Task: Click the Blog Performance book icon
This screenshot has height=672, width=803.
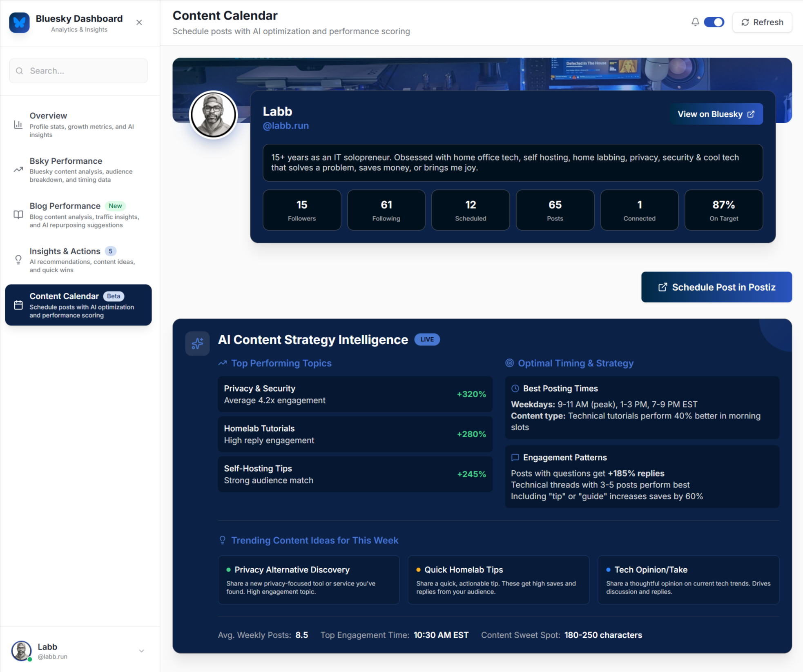Action: pyautogui.click(x=18, y=215)
